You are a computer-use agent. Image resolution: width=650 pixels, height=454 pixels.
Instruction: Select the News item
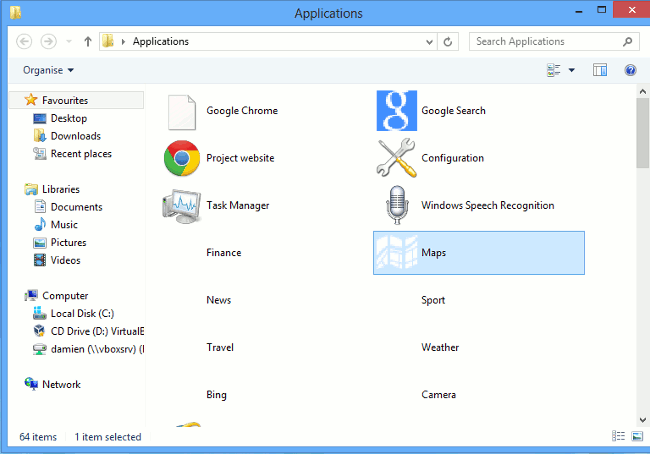218,300
